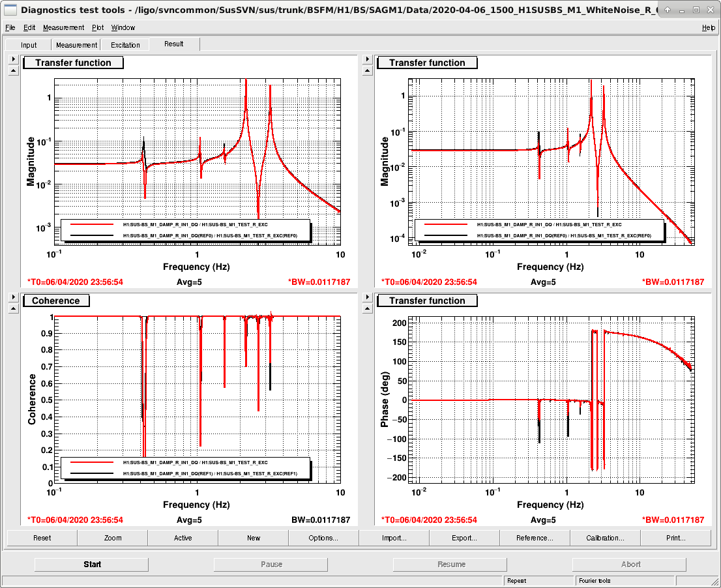Screen dimensions: 721x588
Task: Click BW=0.0117187 under Coherence plot
Action: pos(321,520)
